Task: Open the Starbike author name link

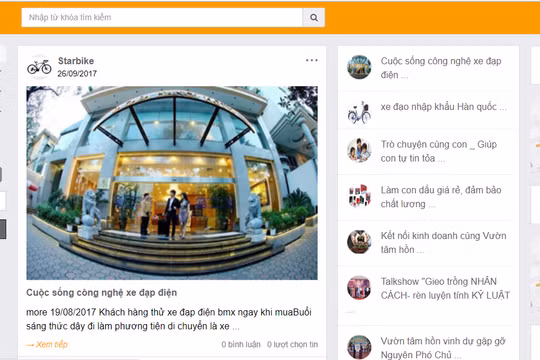Action: click(76, 61)
